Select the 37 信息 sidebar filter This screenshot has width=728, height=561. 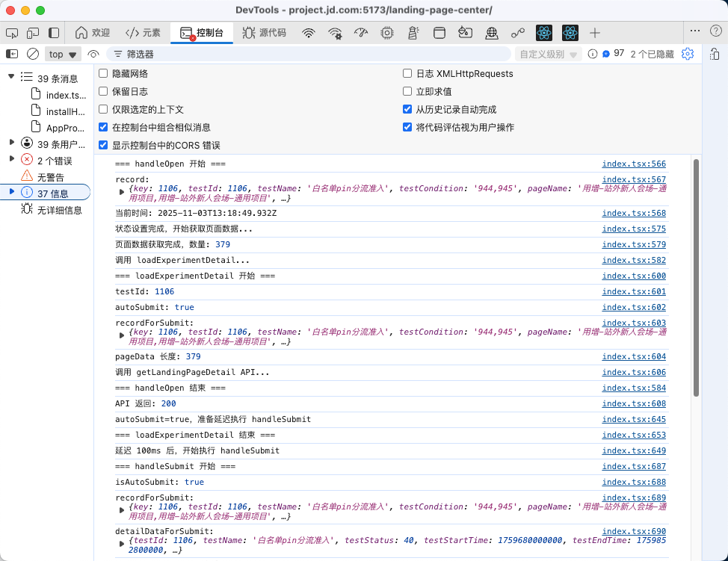point(48,193)
